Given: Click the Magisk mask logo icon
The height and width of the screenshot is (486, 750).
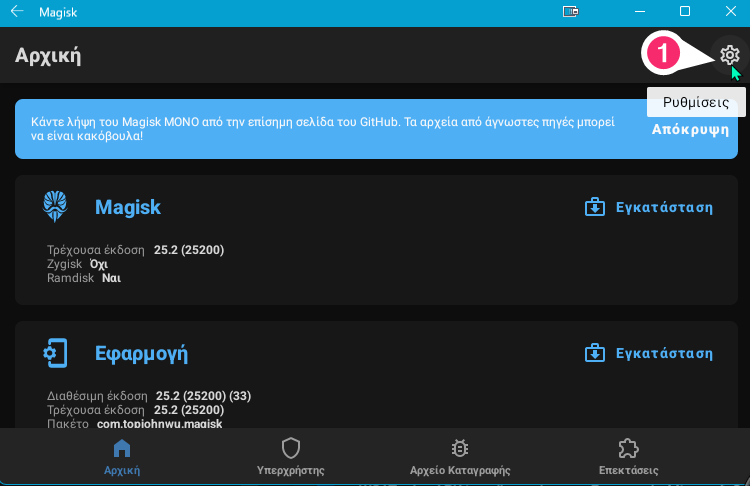Looking at the screenshot, I should [55, 206].
